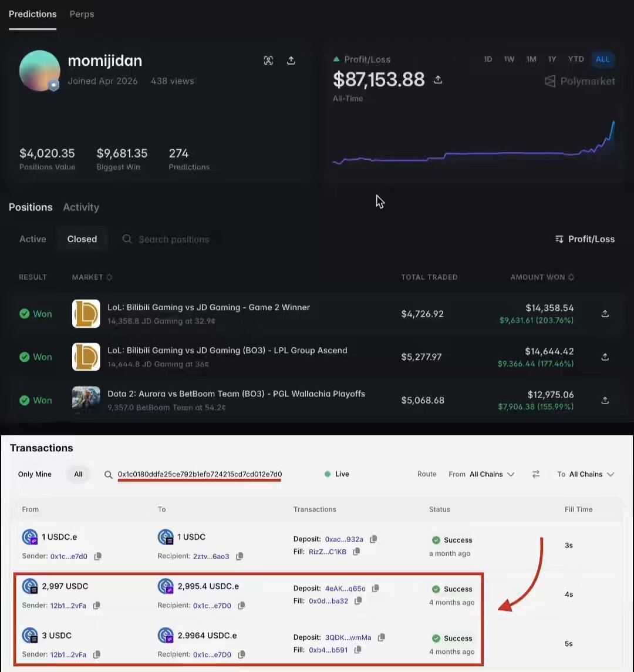Open deposit link 4eAK...q65o
This screenshot has height=672, width=634.
click(x=345, y=589)
